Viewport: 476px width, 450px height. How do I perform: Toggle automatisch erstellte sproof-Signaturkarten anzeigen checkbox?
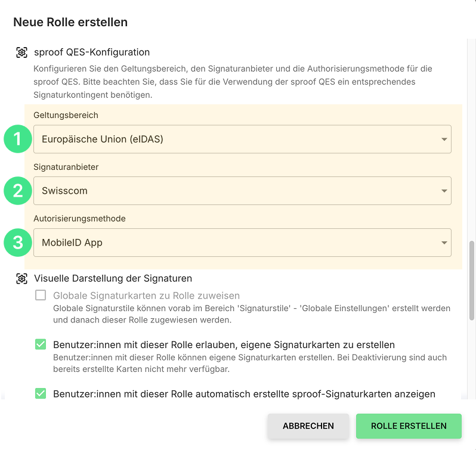click(x=41, y=393)
